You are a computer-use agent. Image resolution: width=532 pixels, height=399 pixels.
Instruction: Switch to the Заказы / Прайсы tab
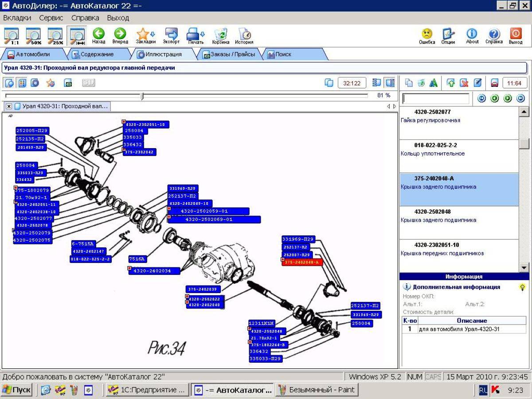(229, 54)
